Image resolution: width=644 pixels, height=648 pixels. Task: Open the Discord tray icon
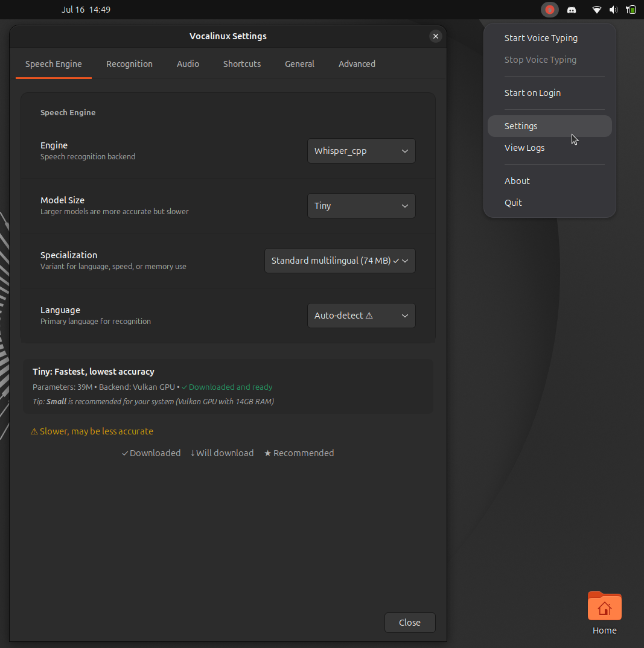[572, 10]
